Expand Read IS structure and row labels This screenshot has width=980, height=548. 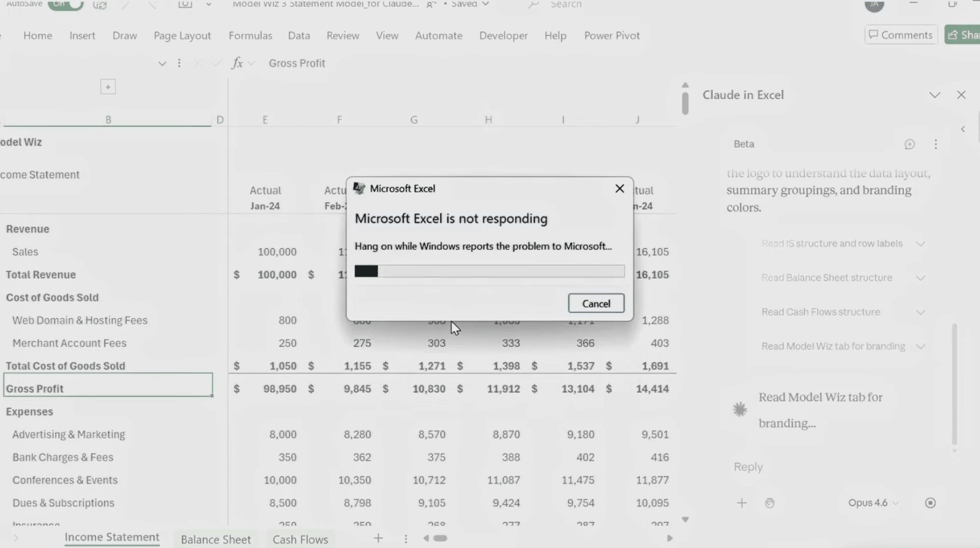click(843, 244)
